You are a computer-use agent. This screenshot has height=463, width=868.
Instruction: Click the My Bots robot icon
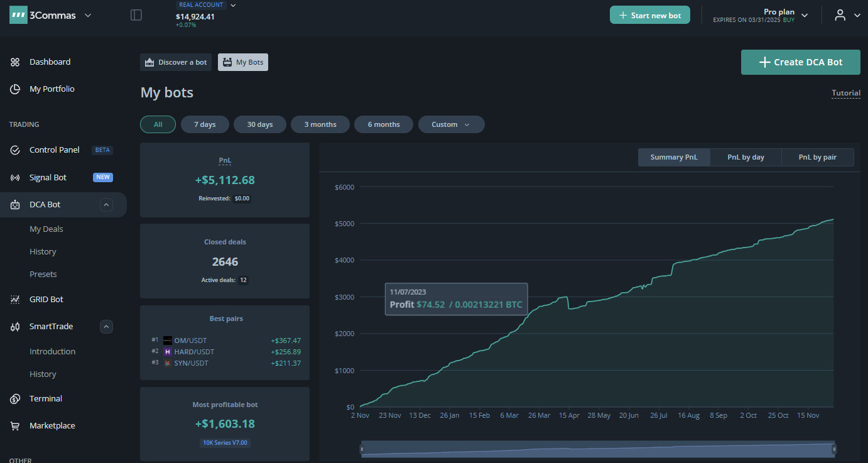point(227,62)
